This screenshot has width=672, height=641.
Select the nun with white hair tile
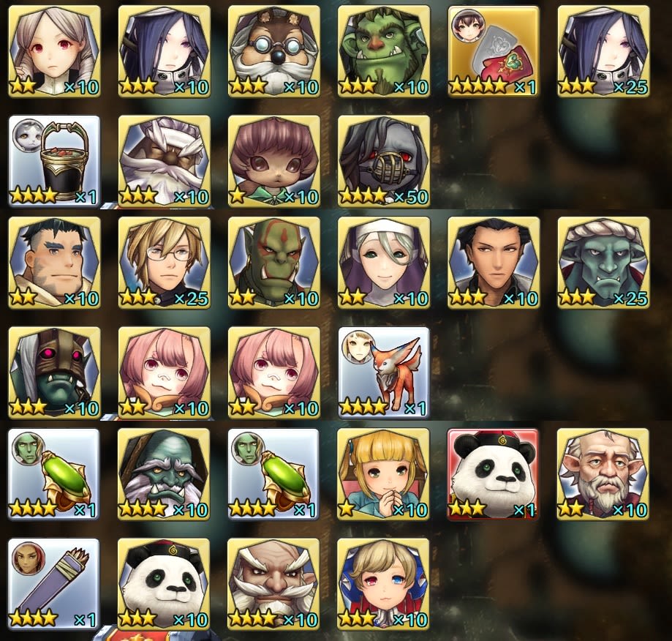(x=384, y=263)
